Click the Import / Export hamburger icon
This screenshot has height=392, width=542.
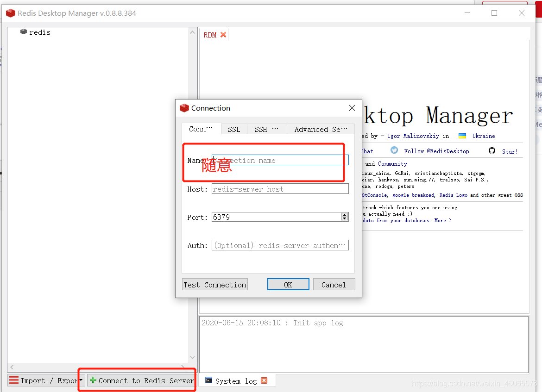[14, 380]
